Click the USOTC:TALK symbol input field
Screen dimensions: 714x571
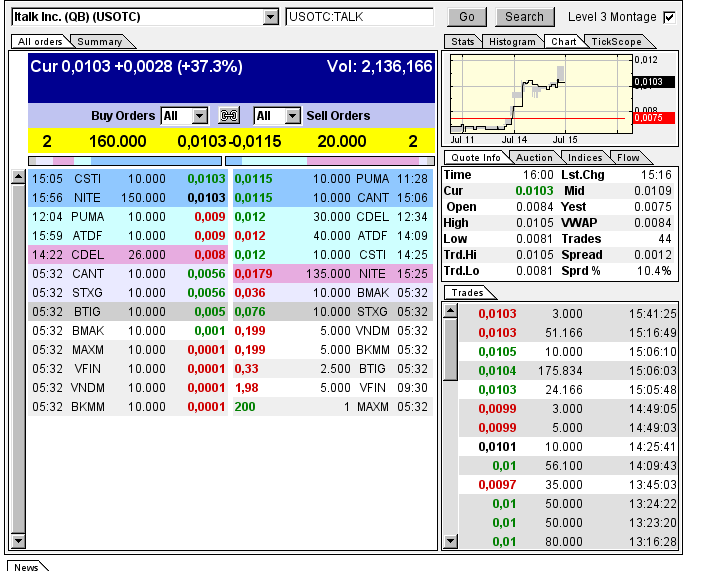(x=359, y=17)
